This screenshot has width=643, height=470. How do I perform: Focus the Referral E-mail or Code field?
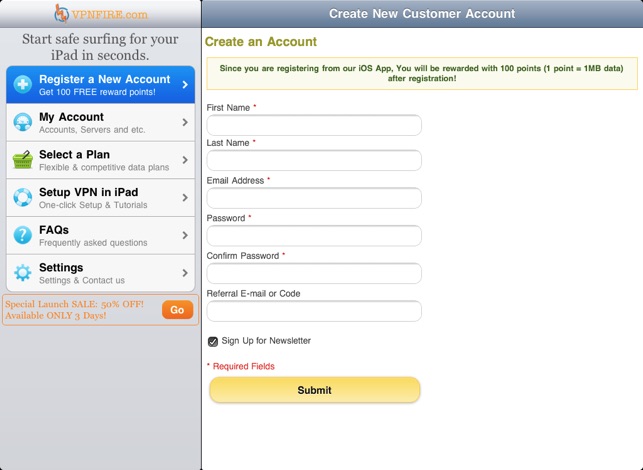[314, 311]
